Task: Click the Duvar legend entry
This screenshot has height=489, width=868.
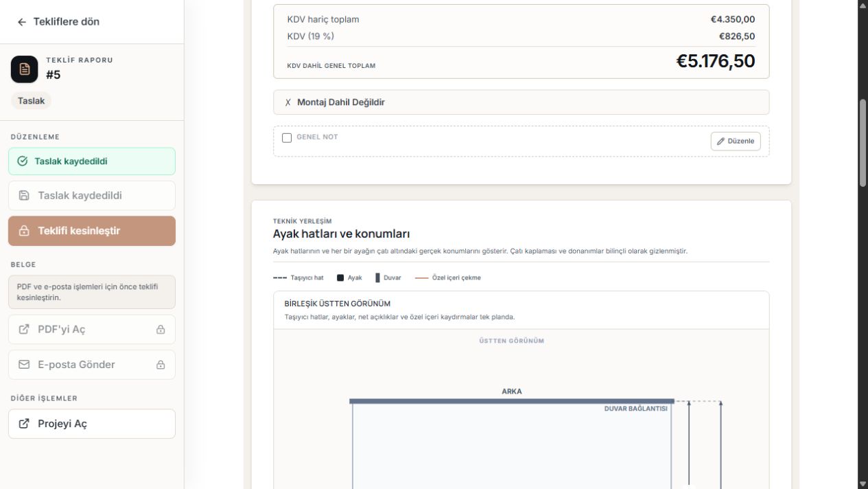Action: pos(388,277)
